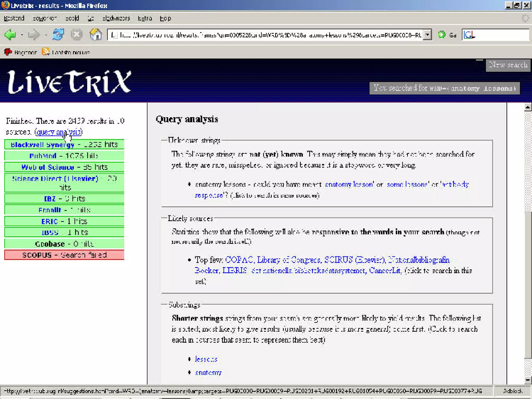Open the Back button history dropdown arrow
This screenshot has height=399, width=532.
click(22, 35)
